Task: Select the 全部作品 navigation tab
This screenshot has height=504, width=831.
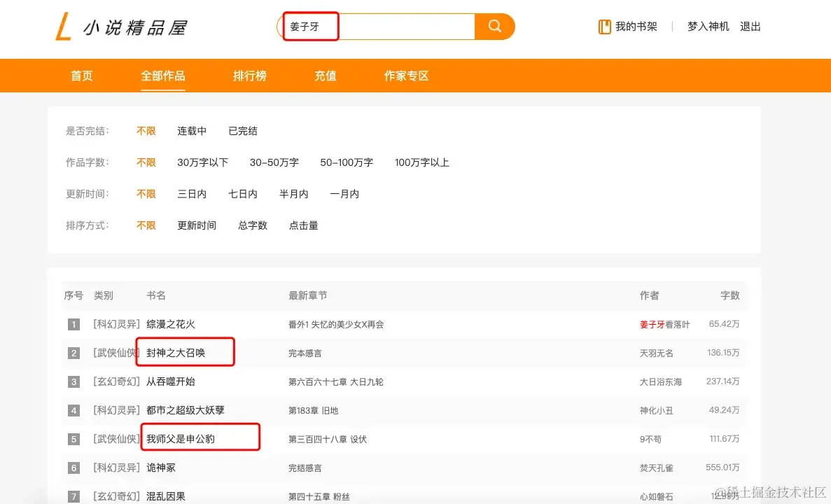Action: [x=162, y=76]
